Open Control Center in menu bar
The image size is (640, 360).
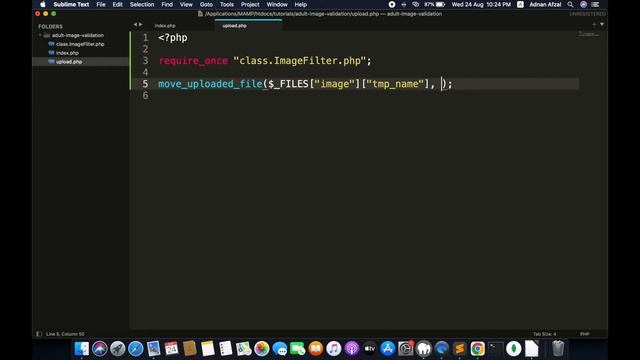pyautogui.click(x=595, y=4)
